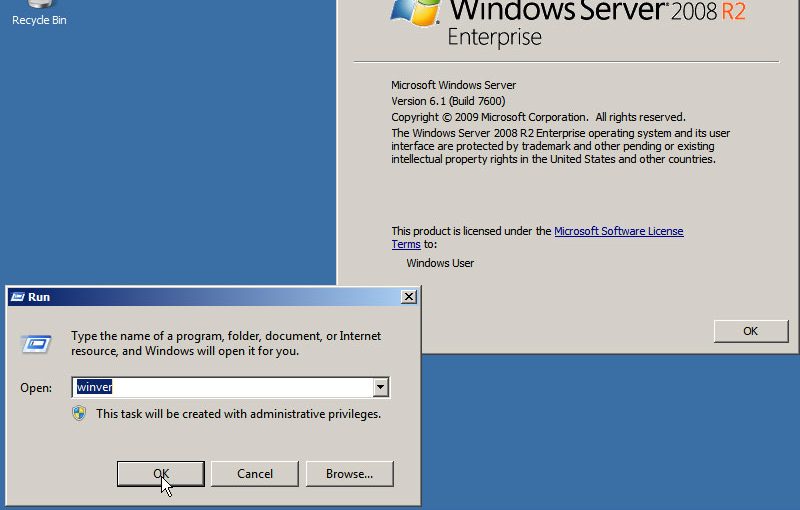800x510 pixels.
Task: Click the 'Version 6.1 (Build 7600)' text
Action: click(448, 101)
